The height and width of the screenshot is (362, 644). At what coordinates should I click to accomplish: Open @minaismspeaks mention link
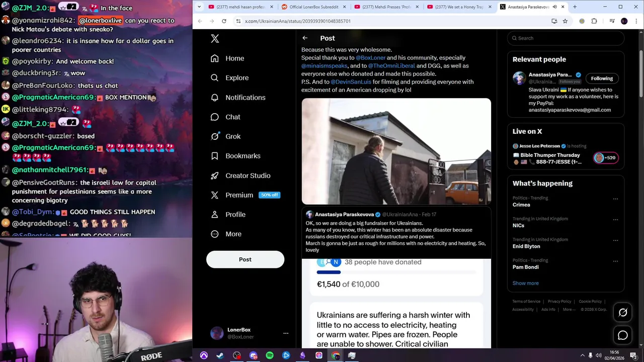click(x=324, y=66)
